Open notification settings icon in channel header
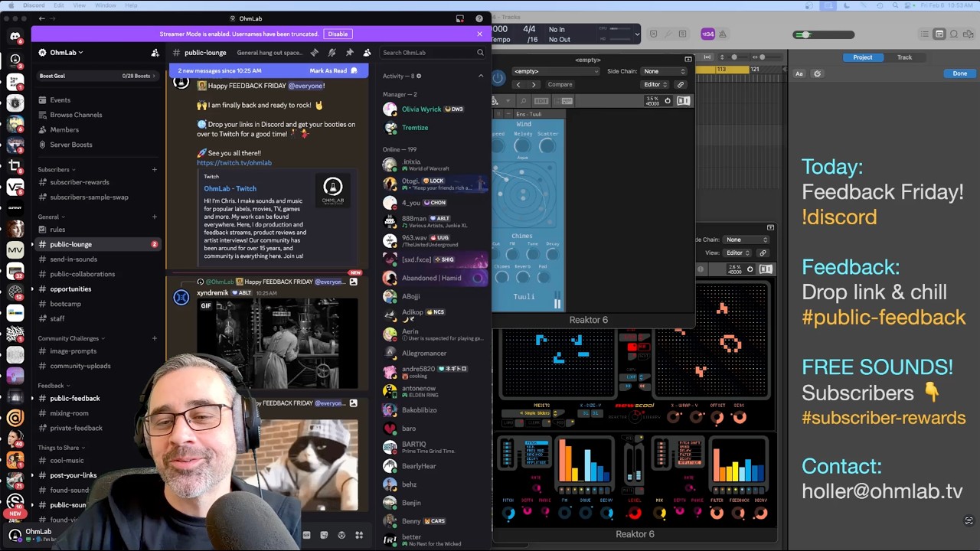This screenshot has height=551, width=980. 332,53
